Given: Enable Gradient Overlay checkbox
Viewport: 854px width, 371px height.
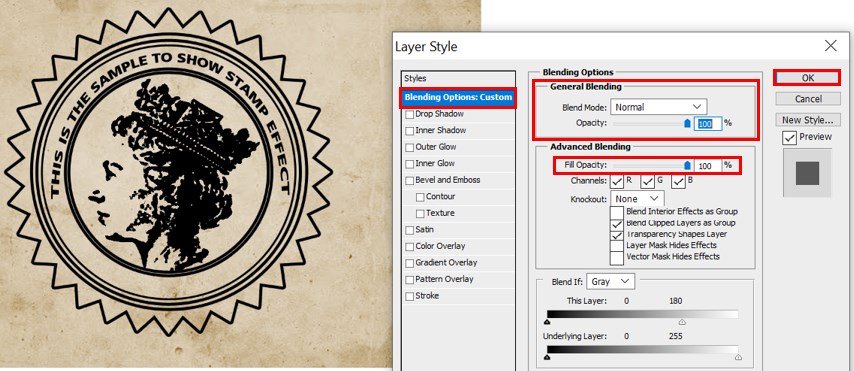Looking at the screenshot, I should pos(410,263).
